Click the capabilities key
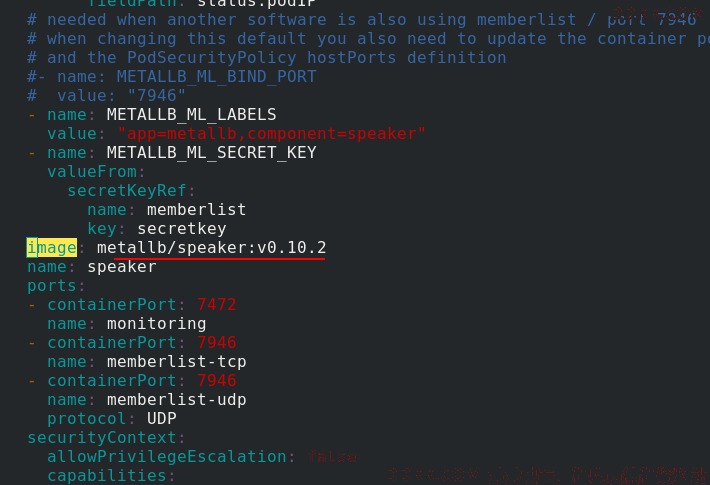710x485 pixels. click(x=107, y=476)
